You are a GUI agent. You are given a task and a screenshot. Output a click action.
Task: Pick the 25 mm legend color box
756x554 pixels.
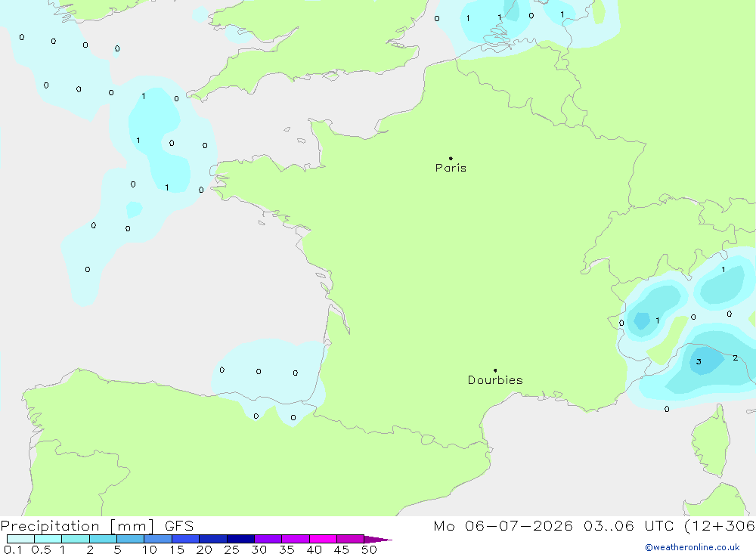tap(240, 539)
